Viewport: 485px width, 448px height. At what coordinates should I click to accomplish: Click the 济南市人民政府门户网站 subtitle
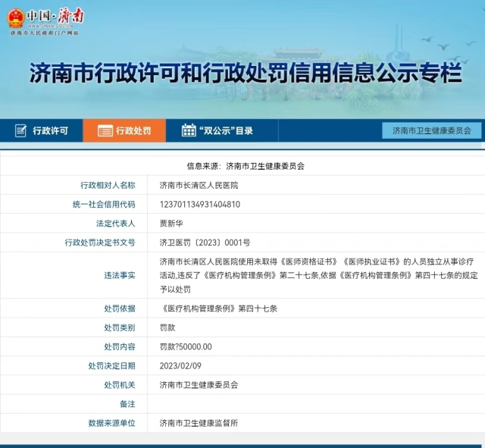[x=45, y=33]
